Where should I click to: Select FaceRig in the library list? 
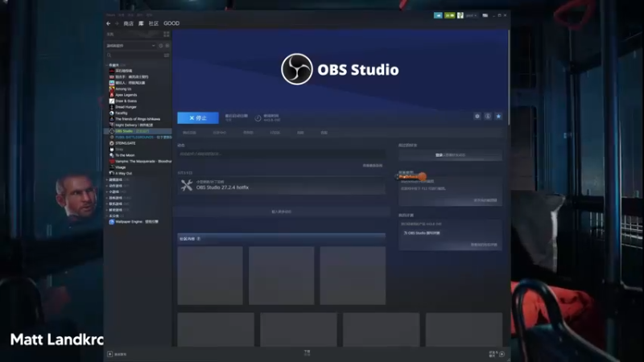(x=122, y=113)
